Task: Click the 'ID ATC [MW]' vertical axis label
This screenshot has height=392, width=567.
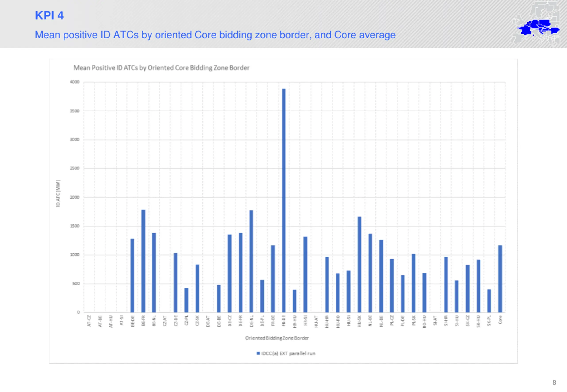Action: pyautogui.click(x=58, y=194)
